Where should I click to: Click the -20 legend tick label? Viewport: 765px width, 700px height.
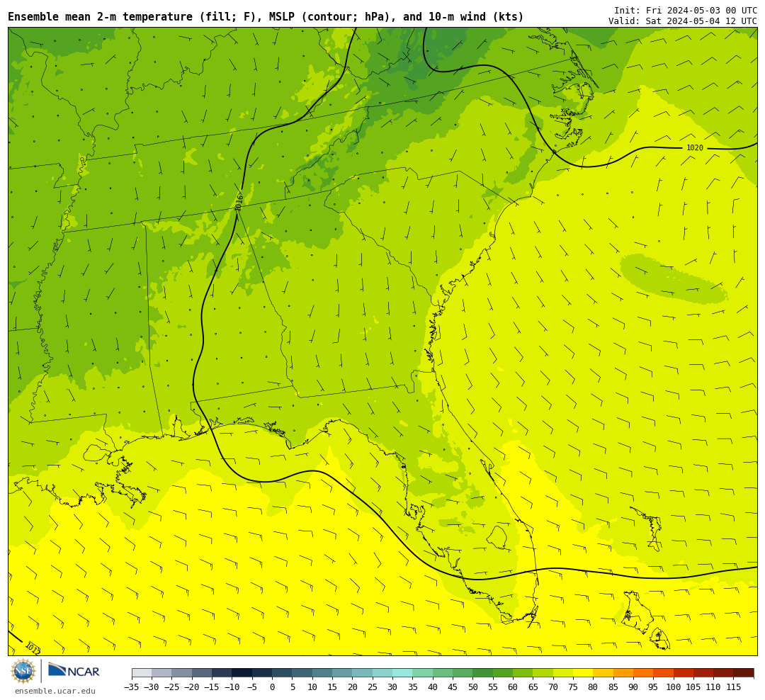coord(192,687)
